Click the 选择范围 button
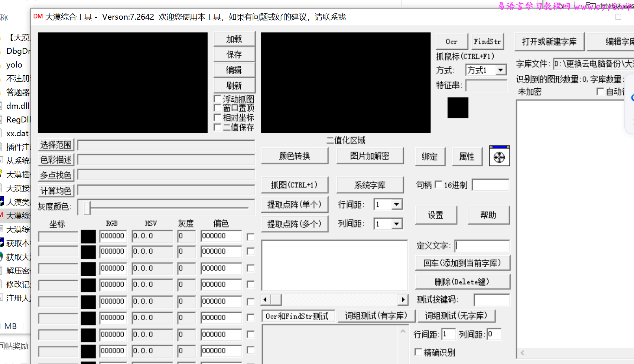The image size is (634, 364). click(56, 145)
